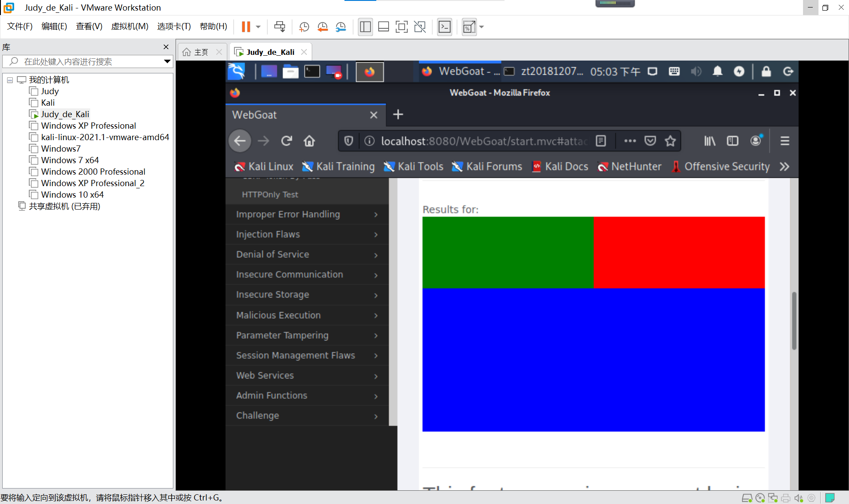Click the stretch guest display icon
The image size is (849, 504).
click(469, 27)
